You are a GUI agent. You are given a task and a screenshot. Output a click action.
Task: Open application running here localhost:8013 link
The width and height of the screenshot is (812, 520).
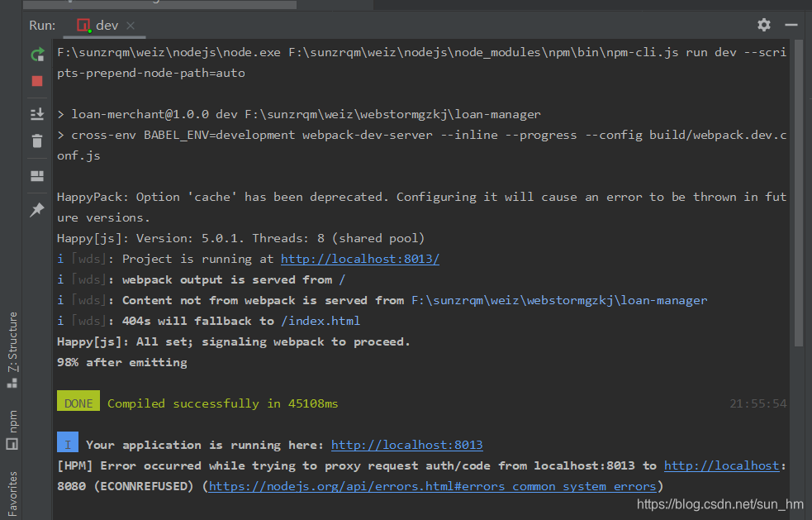pos(406,445)
